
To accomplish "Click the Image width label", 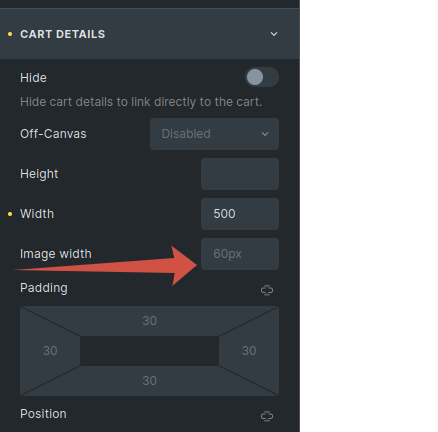I will [x=56, y=254].
